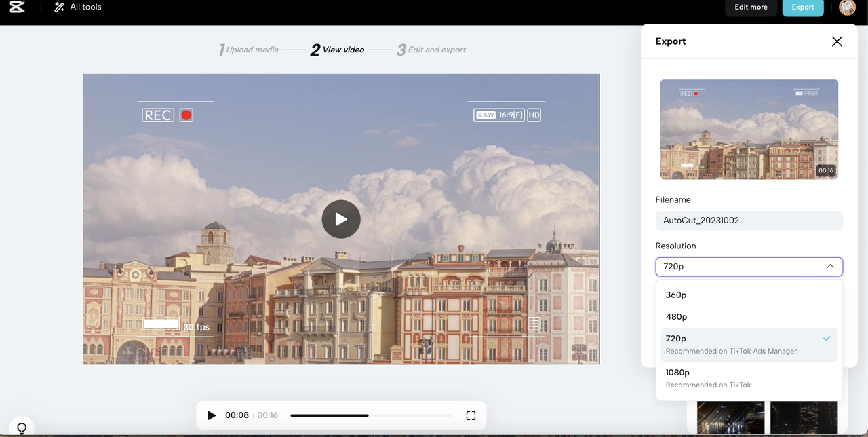868x437 pixels.
Task: Seek on the video progress bar
Action: pos(371,415)
